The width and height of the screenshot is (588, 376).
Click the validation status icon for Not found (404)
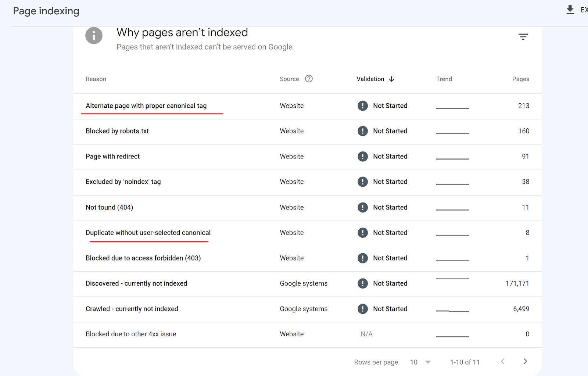pyautogui.click(x=362, y=207)
